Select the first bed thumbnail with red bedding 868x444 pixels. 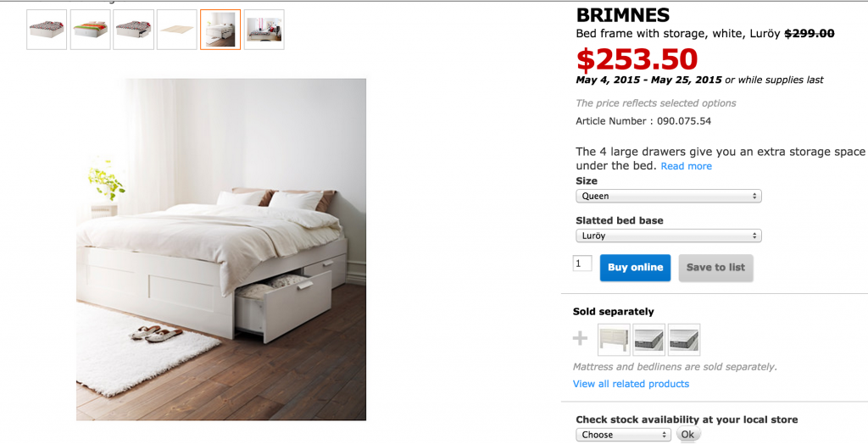click(47, 30)
